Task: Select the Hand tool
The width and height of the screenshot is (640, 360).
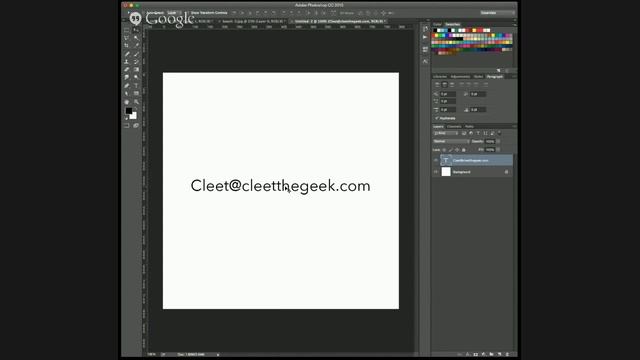Action: [127, 102]
